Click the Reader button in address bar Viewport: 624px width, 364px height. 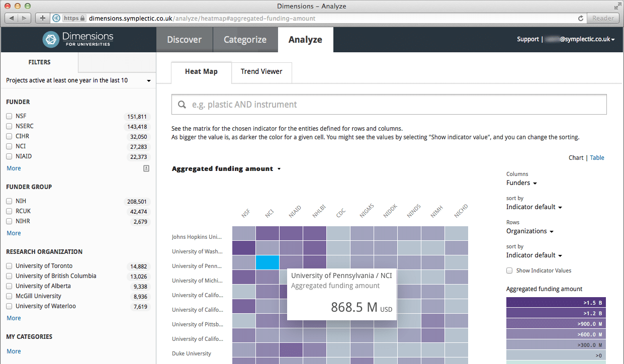[x=603, y=18]
